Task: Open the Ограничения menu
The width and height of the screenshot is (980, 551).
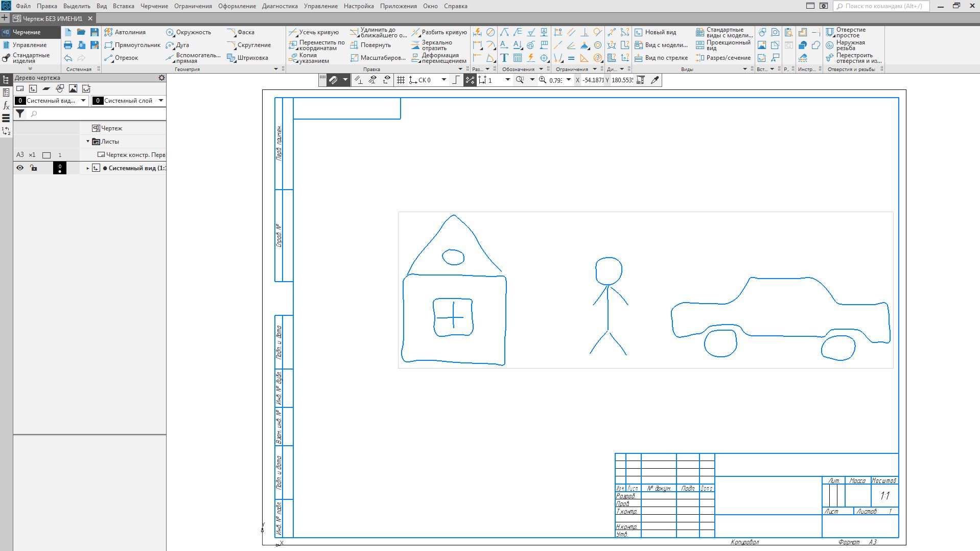Action: coord(193,6)
